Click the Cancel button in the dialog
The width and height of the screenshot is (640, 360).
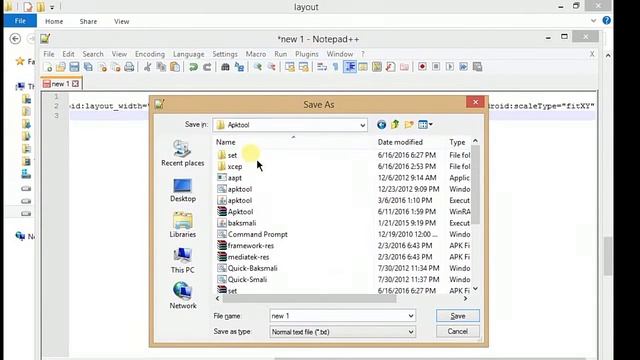coord(458,331)
